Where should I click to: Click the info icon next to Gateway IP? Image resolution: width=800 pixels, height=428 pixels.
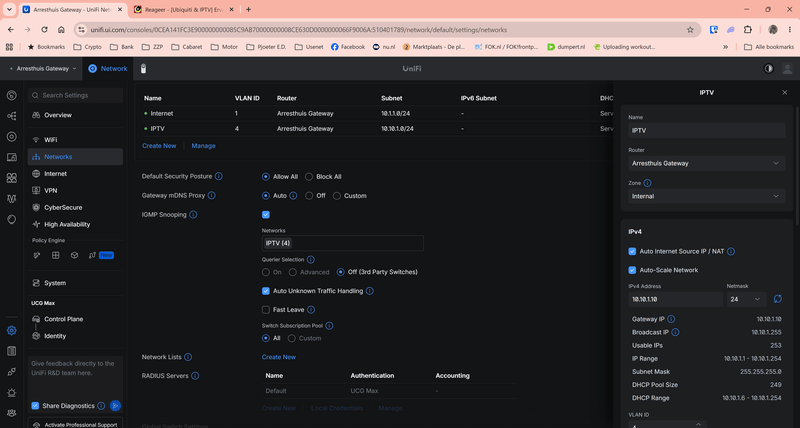coord(671,319)
